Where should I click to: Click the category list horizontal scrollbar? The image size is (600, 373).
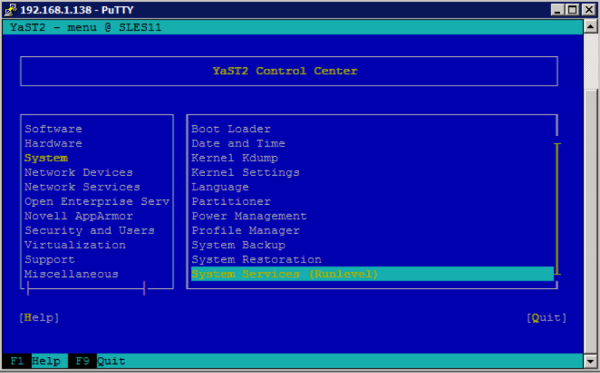coord(86,288)
